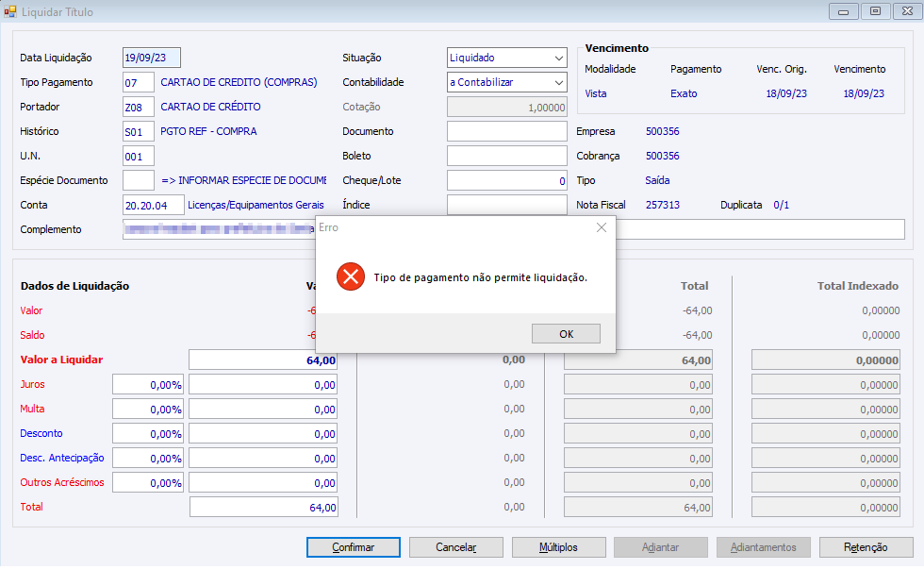Screen dimensions: 924x569
Task: Click the Valor a Liquidar field 64,00
Action: (263, 360)
